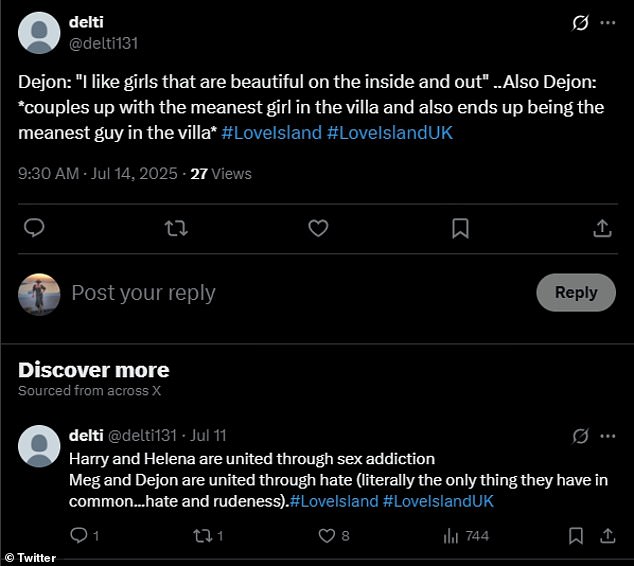
Task: Open more options on the Jul 11 tweet
Action: (608, 436)
